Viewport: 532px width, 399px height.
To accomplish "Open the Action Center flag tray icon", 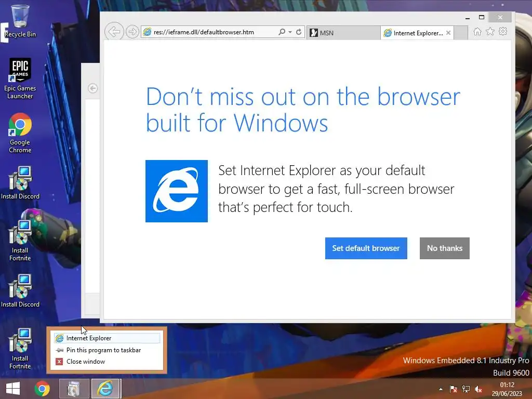I will [x=453, y=389].
